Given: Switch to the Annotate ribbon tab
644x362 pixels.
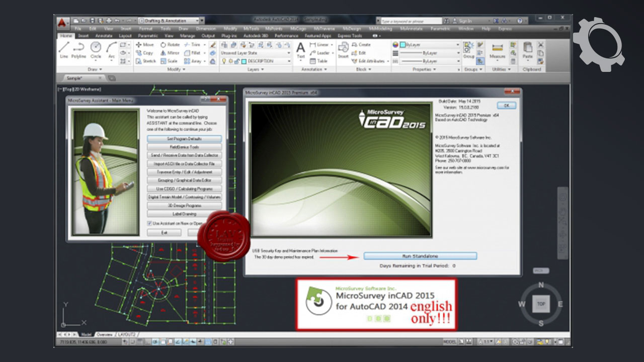Looking at the screenshot, I should click(104, 36).
